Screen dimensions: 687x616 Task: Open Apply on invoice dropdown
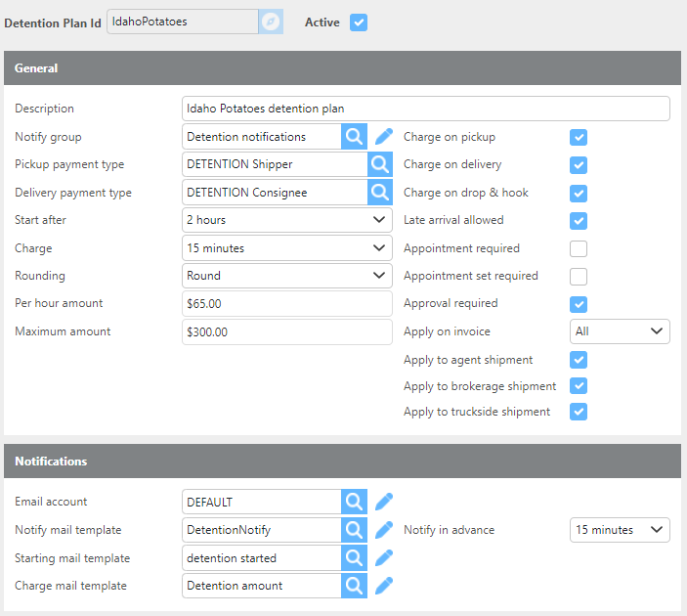620,331
